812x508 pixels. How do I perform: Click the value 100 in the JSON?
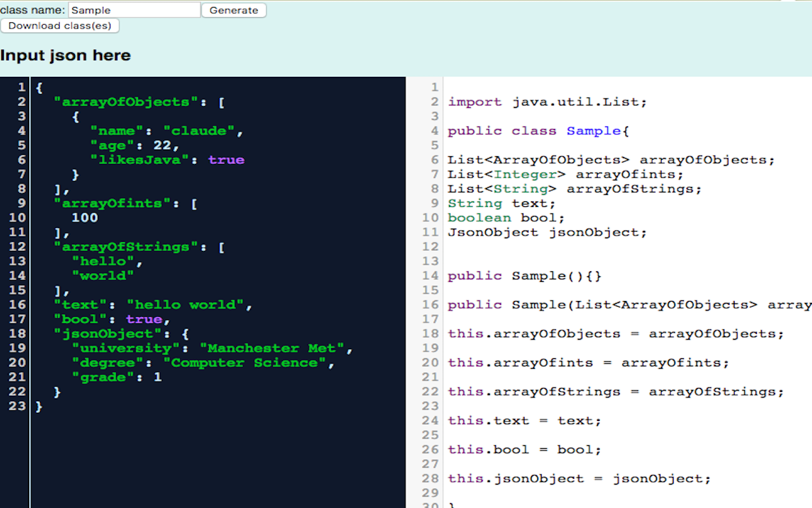(85, 218)
